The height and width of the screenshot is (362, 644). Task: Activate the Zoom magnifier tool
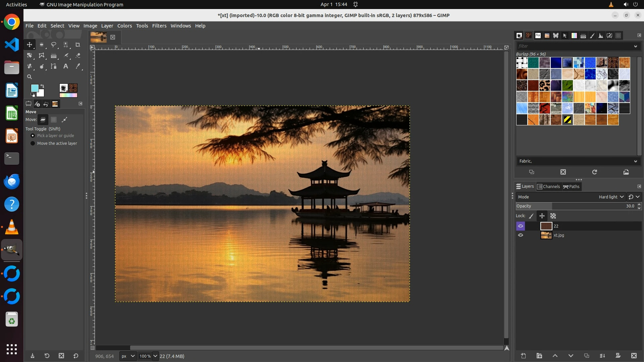(30, 77)
